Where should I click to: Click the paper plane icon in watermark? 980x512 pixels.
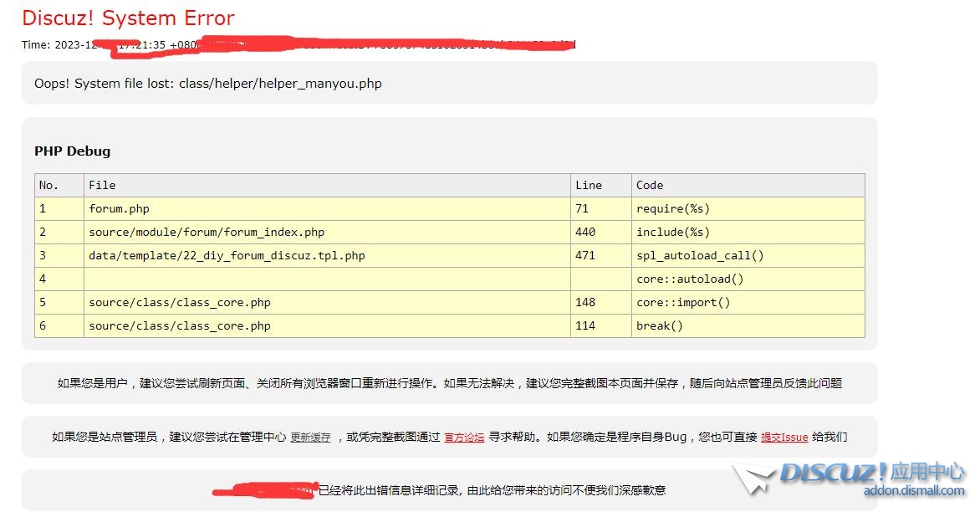pos(754,479)
